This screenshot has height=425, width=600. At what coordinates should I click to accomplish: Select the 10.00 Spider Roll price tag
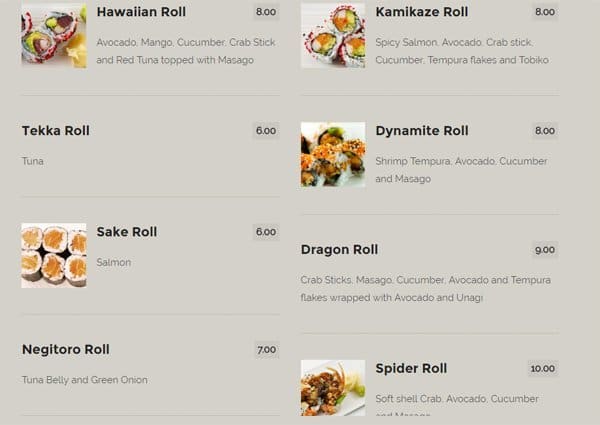coord(542,369)
